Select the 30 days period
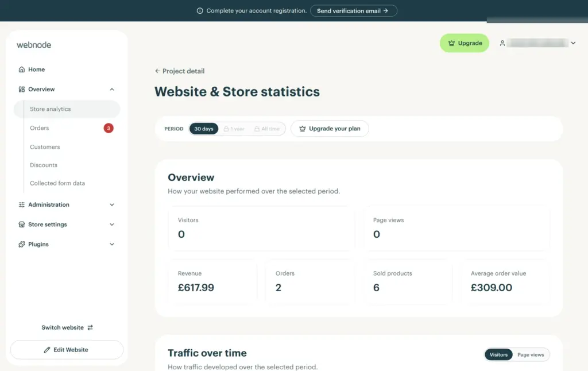The image size is (588, 371). click(204, 129)
